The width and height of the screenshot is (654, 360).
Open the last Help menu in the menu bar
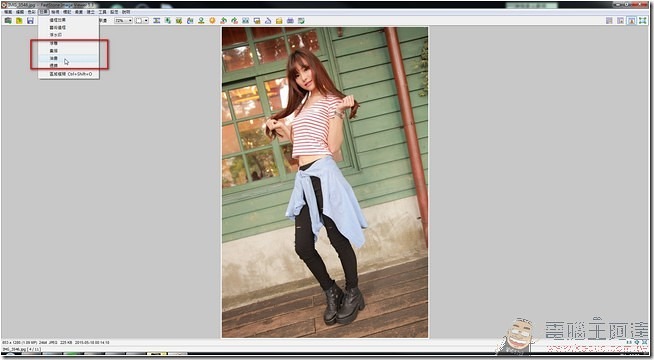(x=126, y=12)
